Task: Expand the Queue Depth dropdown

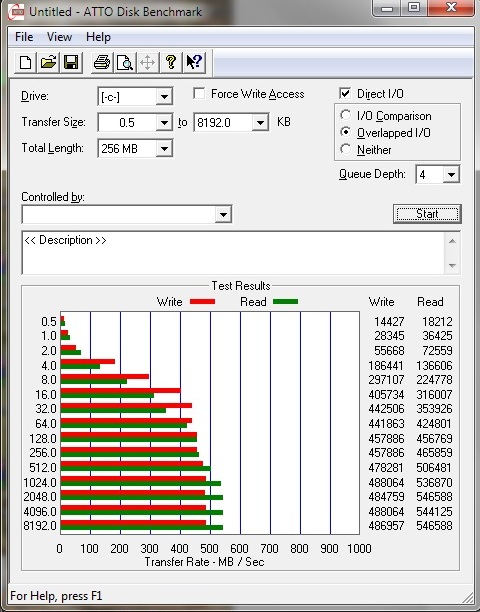Action: pyautogui.click(x=451, y=174)
